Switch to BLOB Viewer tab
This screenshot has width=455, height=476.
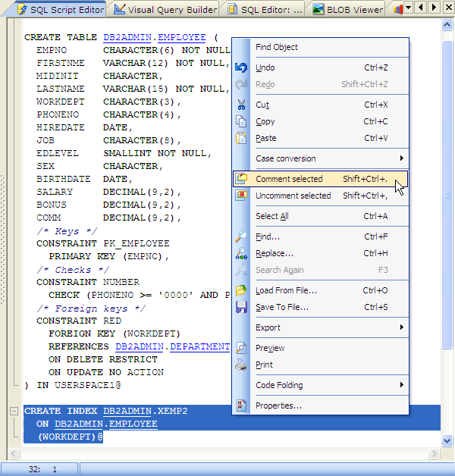(348, 9)
